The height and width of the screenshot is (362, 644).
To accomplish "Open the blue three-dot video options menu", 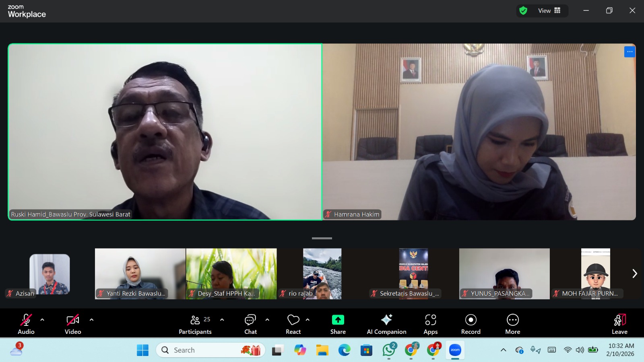I will point(630,52).
